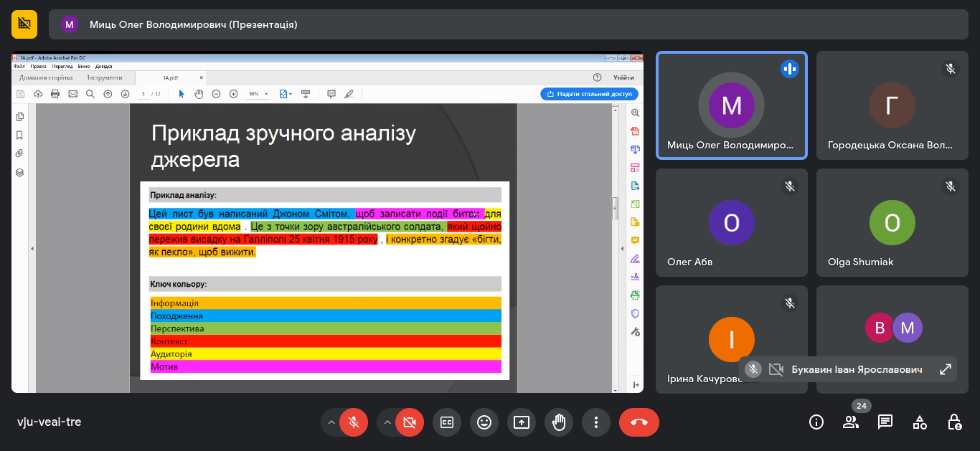The width and height of the screenshot is (980, 451).
Task: Click the orange Інформація color key row
Action: tap(326, 303)
